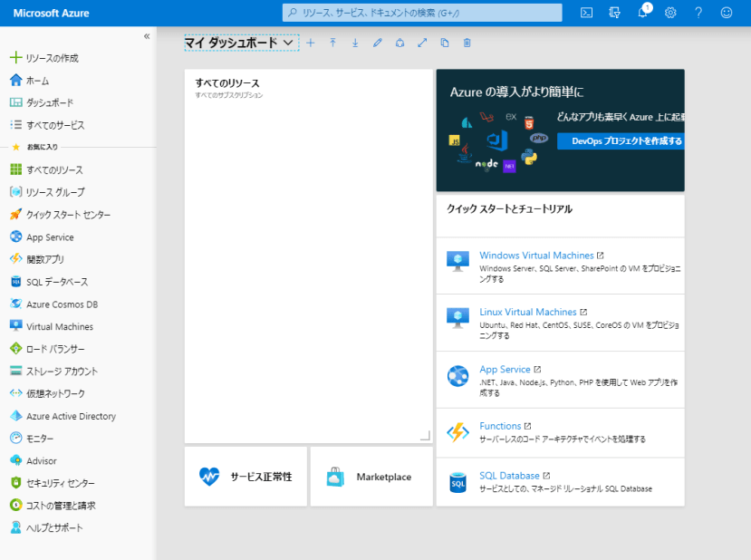Image resolution: width=751 pixels, height=560 pixels.
Task: Open the マイ ダッシュボード dashboard dropdown
Action: pos(241,43)
